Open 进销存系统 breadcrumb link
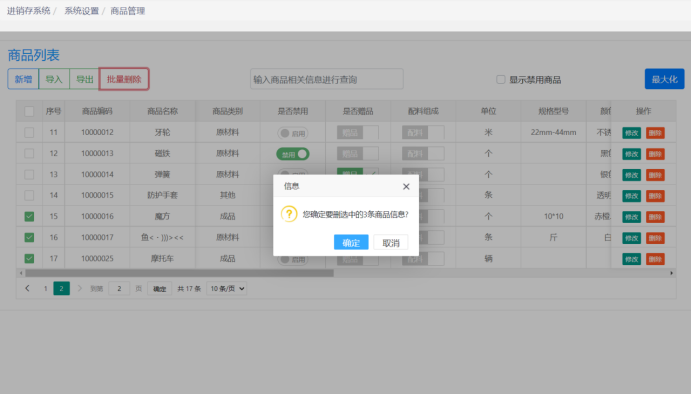The width and height of the screenshot is (691, 394). tap(29, 11)
